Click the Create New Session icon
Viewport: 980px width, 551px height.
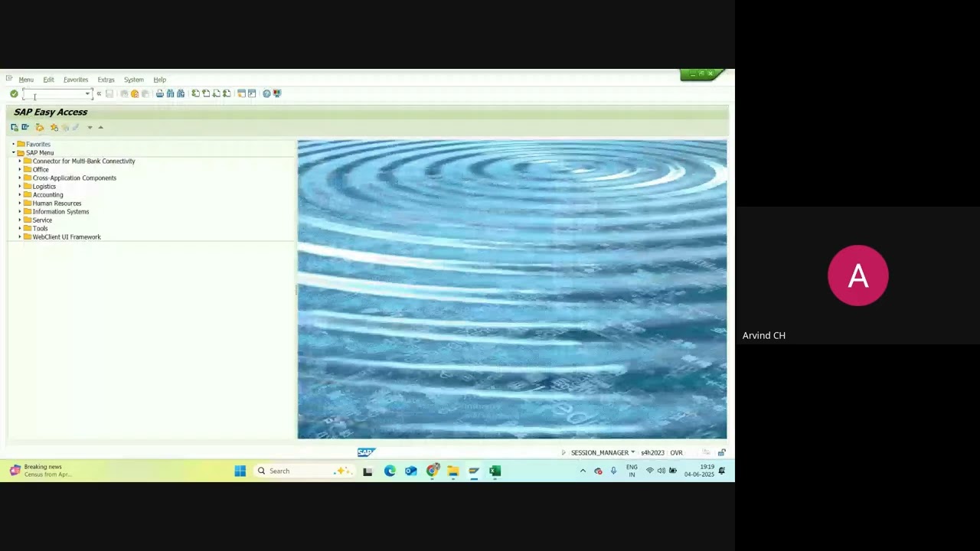click(241, 93)
